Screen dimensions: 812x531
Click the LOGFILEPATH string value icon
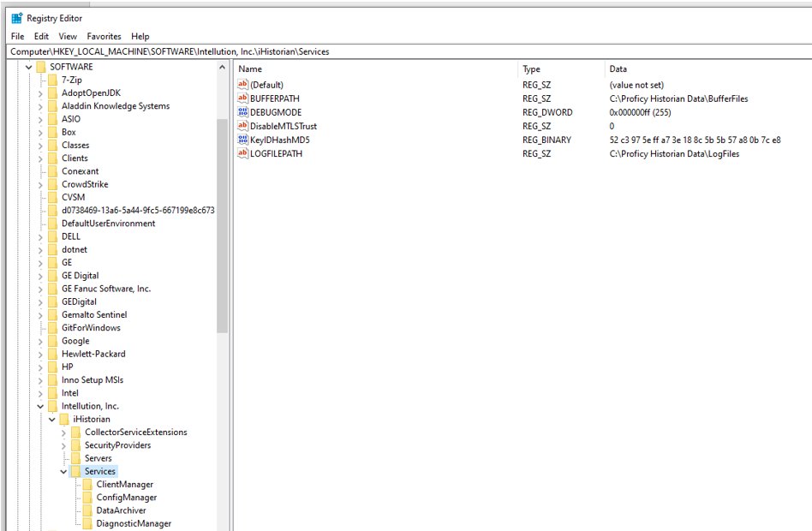pos(243,153)
